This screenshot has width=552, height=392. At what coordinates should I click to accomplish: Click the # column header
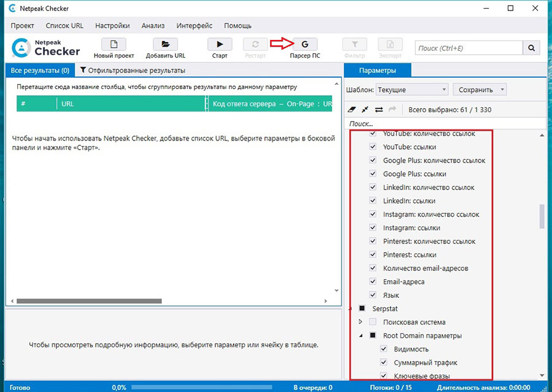pyautogui.click(x=36, y=104)
